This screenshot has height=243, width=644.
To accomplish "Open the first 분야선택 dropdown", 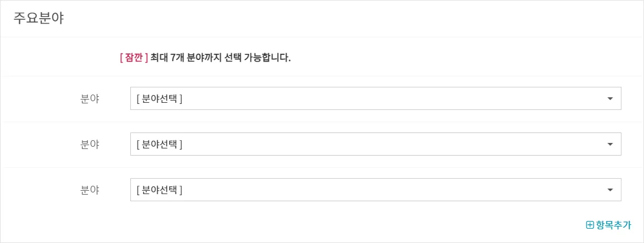I will 376,98.
